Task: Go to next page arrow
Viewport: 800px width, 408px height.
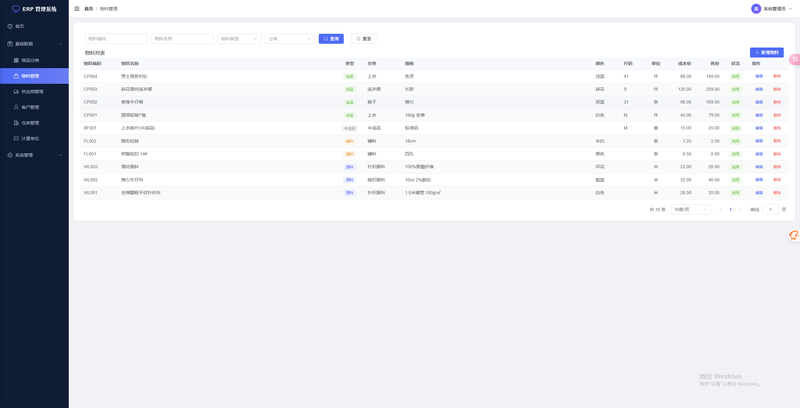Action: pos(741,210)
